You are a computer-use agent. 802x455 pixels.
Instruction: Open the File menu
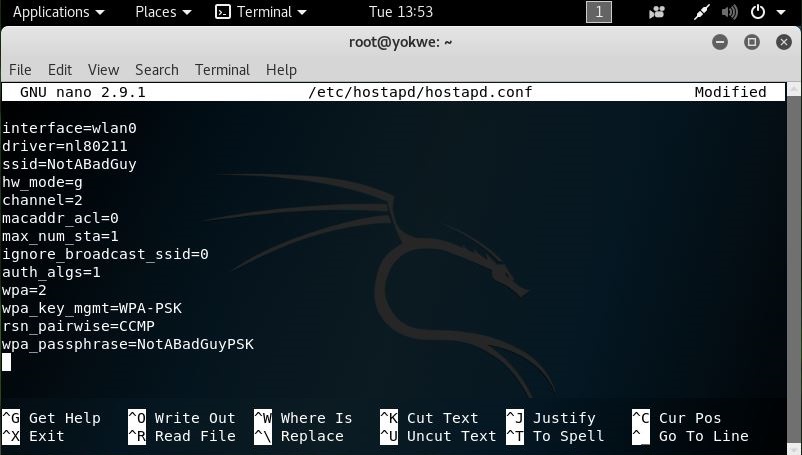[20, 70]
